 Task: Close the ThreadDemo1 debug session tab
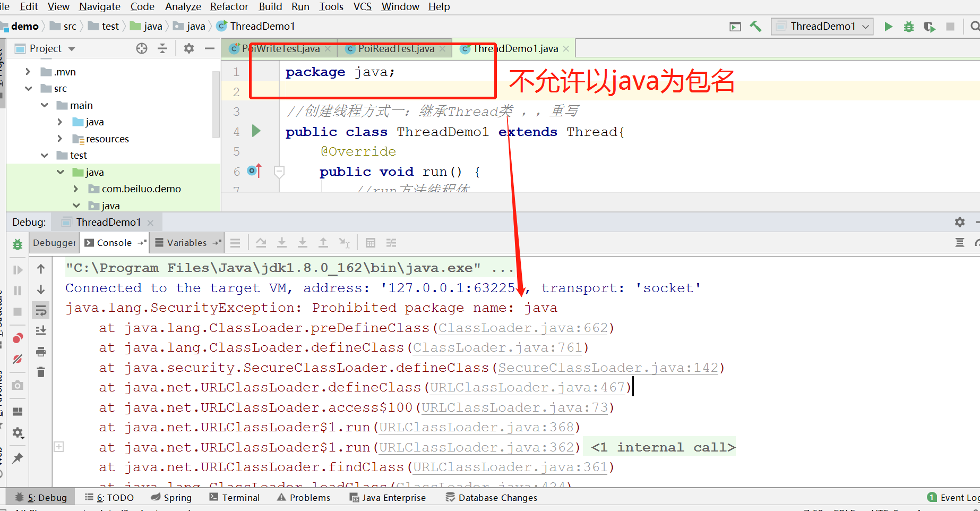(x=150, y=223)
